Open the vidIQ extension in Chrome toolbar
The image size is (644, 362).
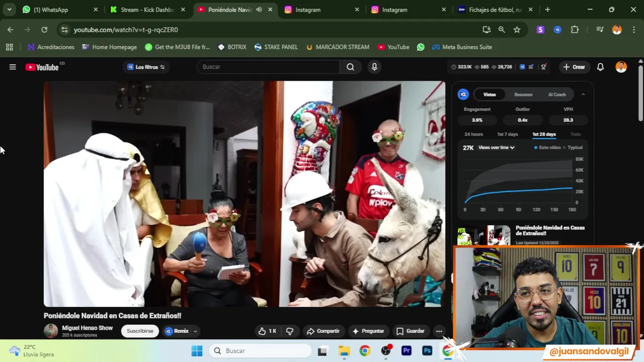[x=557, y=30]
